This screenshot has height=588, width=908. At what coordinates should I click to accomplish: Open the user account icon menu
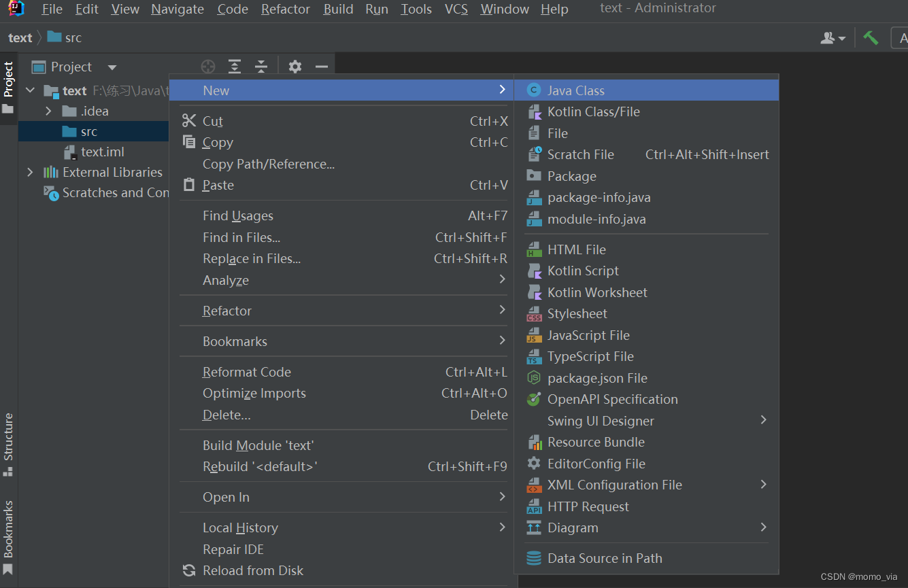coord(833,38)
